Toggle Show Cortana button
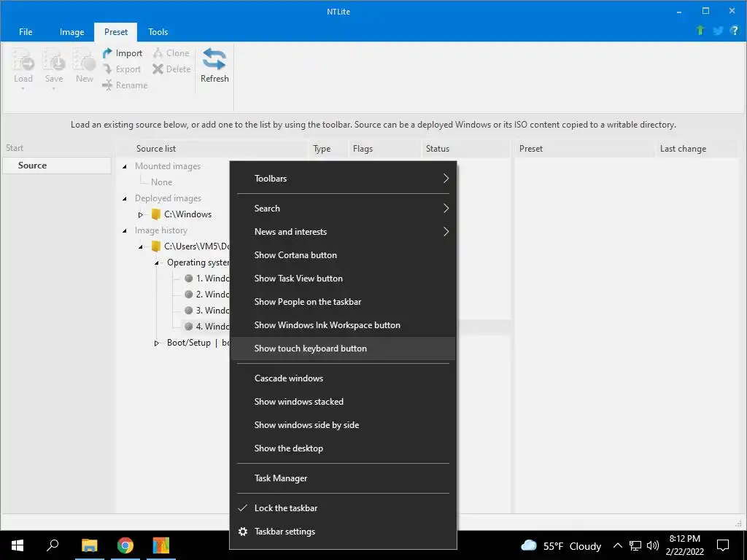 [x=343, y=255]
